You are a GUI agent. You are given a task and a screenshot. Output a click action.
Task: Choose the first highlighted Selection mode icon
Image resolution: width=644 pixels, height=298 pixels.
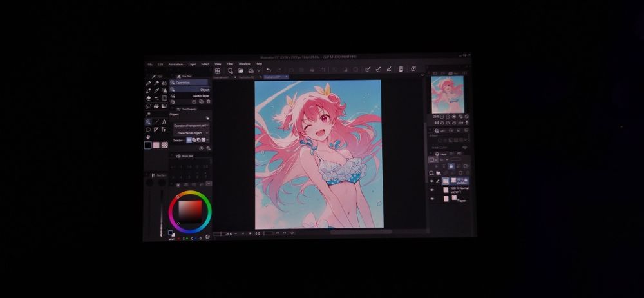189,140
